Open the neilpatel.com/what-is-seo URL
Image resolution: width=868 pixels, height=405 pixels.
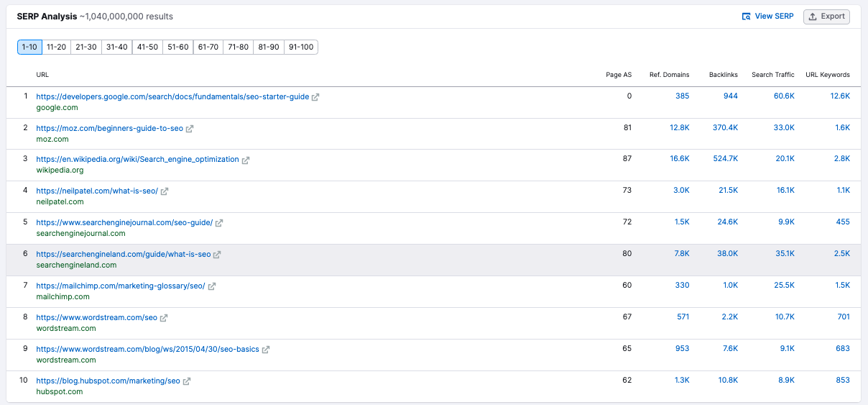(x=97, y=191)
